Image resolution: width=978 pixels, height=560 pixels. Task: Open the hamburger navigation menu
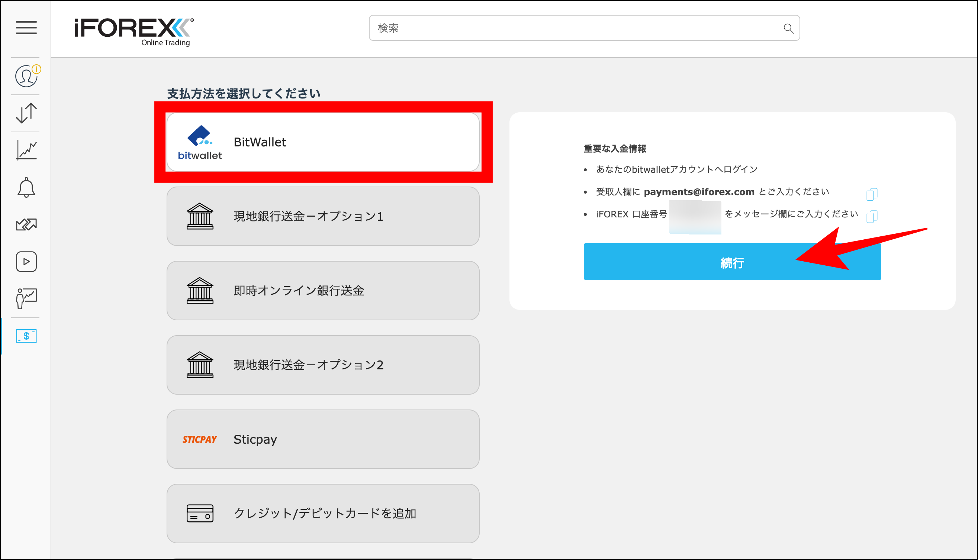[26, 28]
